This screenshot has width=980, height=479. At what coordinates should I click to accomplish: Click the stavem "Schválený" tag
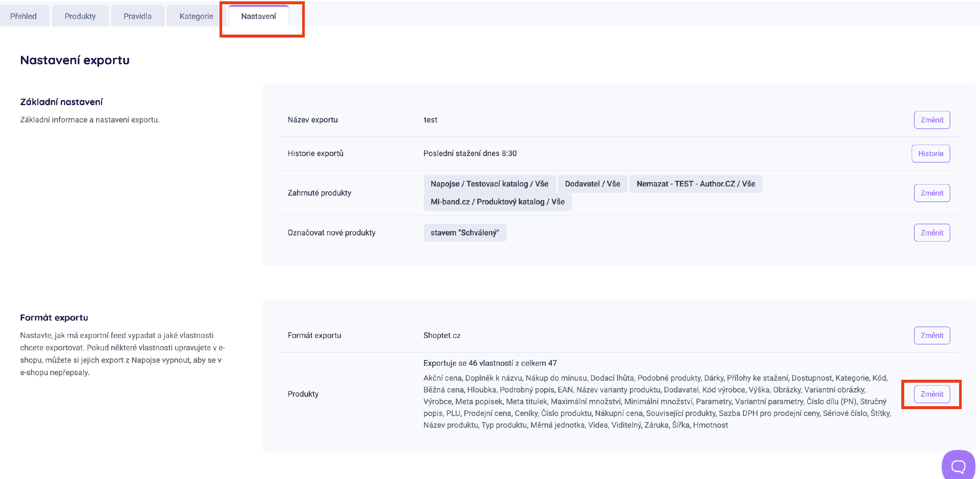pyautogui.click(x=464, y=233)
